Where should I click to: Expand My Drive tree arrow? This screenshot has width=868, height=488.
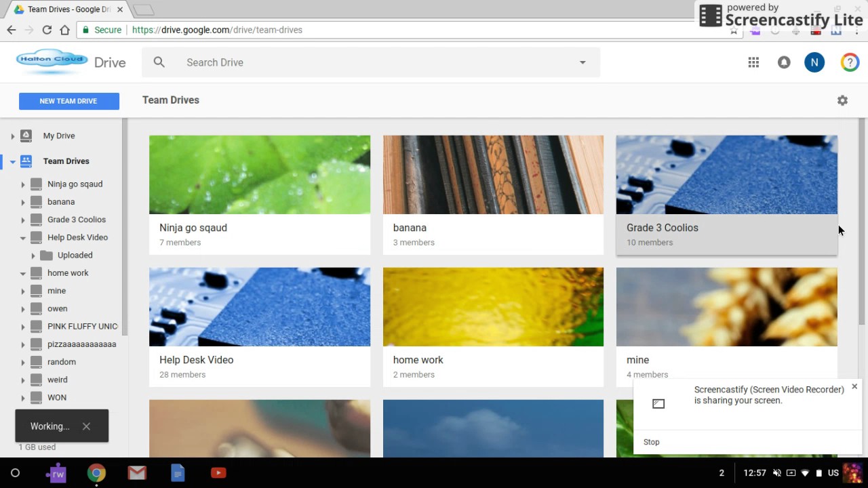12,136
